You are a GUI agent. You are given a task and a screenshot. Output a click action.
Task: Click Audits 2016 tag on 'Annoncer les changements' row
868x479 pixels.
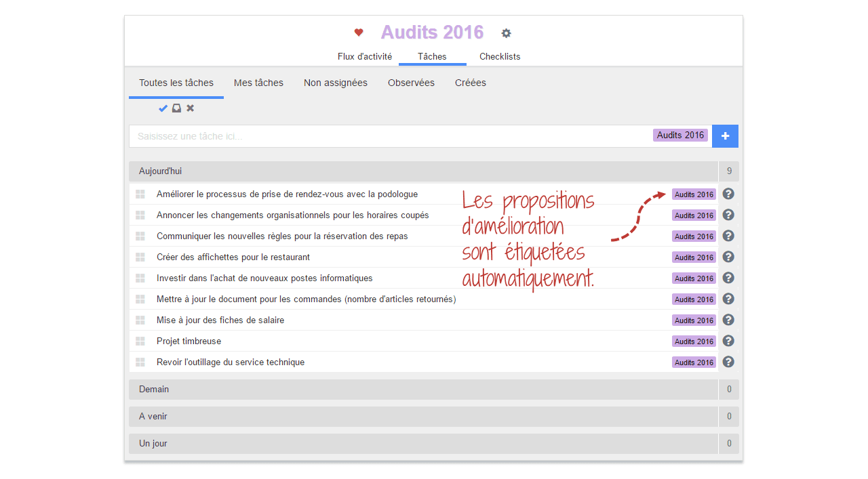point(694,215)
